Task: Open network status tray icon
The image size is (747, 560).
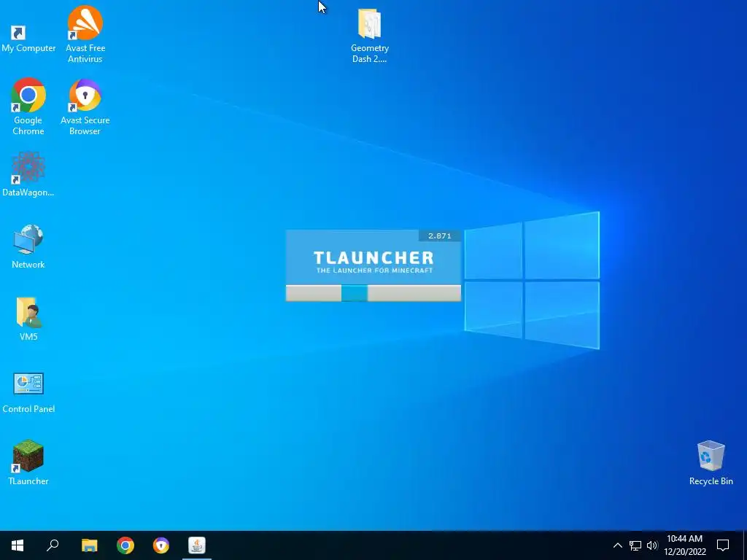Action: coord(635,545)
